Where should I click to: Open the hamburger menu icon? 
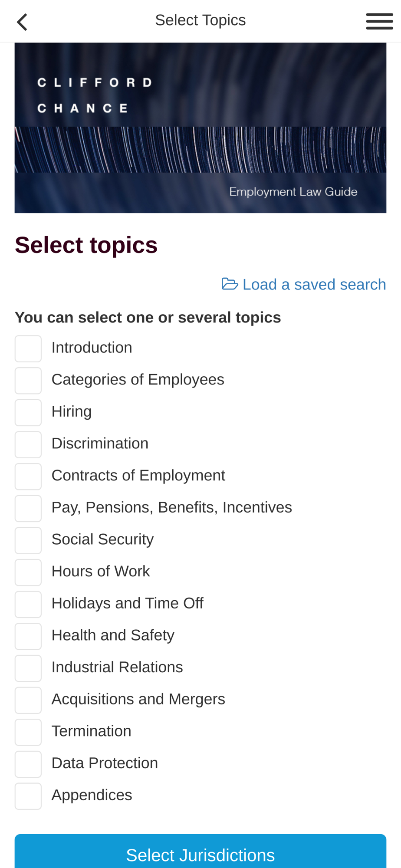379,21
